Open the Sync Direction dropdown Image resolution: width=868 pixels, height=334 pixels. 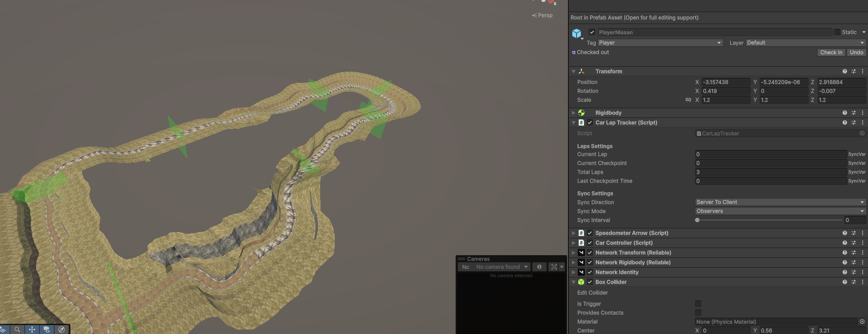(781, 202)
